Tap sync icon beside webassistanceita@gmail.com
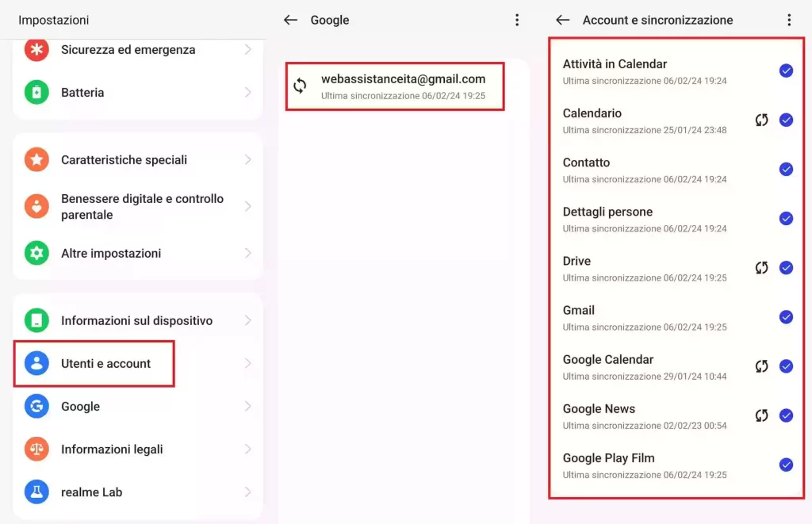 click(x=300, y=86)
